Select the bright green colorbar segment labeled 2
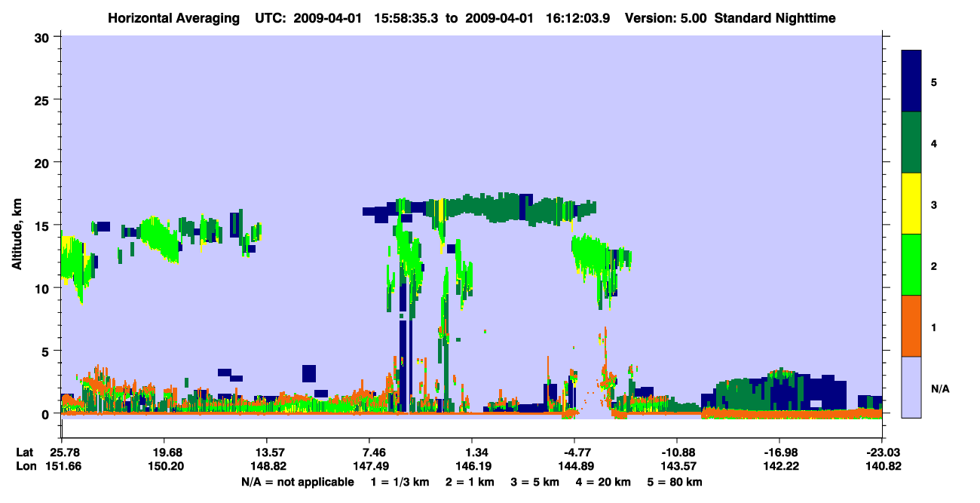 pos(912,265)
